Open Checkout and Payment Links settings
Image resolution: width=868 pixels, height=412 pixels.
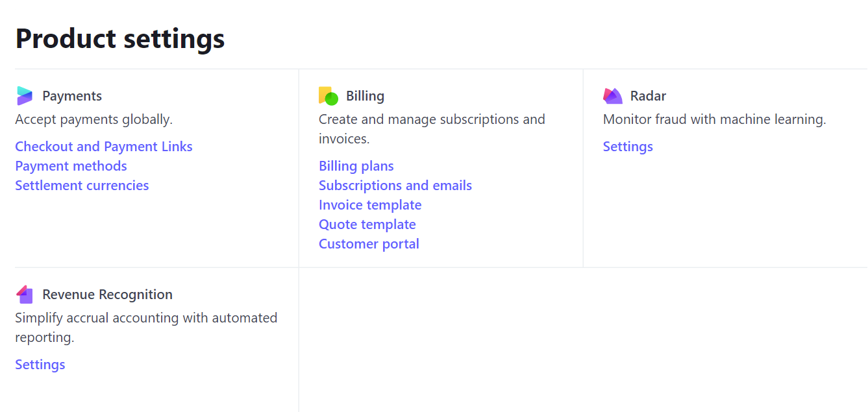pos(104,147)
